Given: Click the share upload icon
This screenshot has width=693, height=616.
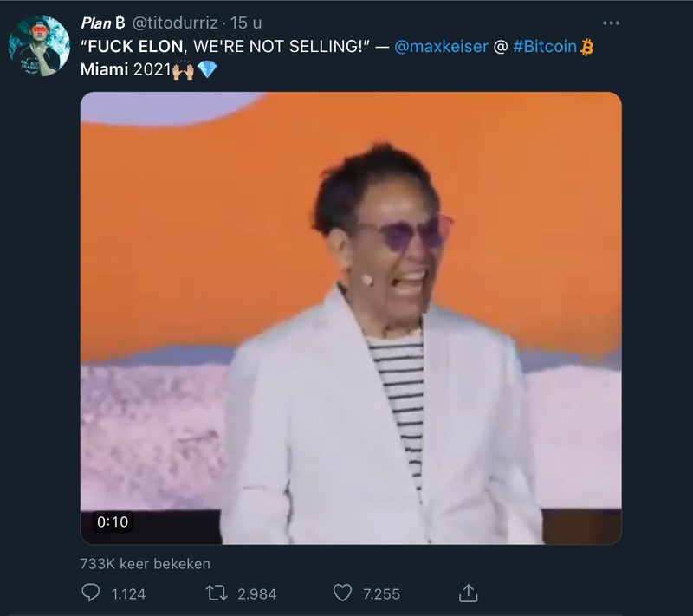Looking at the screenshot, I should click(468, 593).
